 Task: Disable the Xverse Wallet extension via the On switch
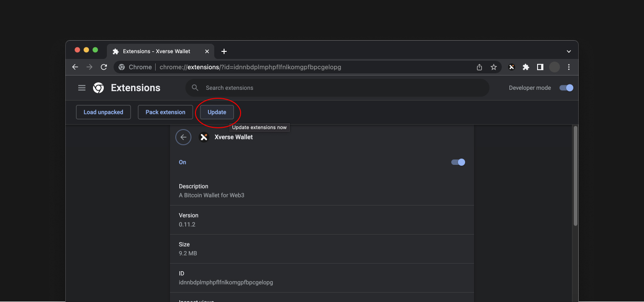pyautogui.click(x=458, y=162)
